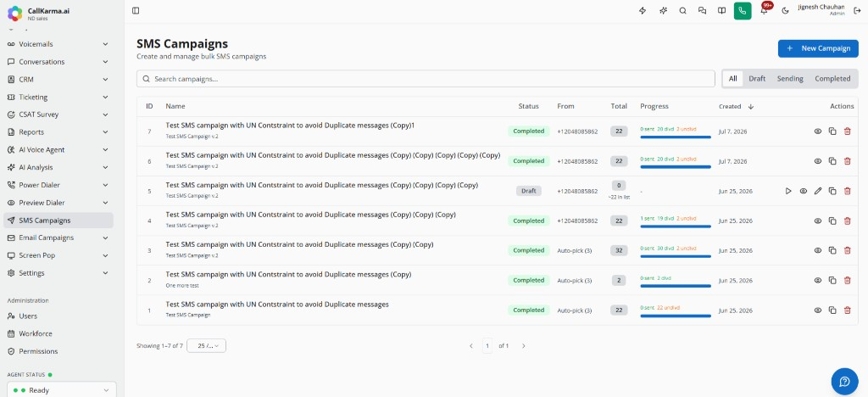Open Power Dialer in sidebar
The image size is (868, 397).
(x=58, y=185)
